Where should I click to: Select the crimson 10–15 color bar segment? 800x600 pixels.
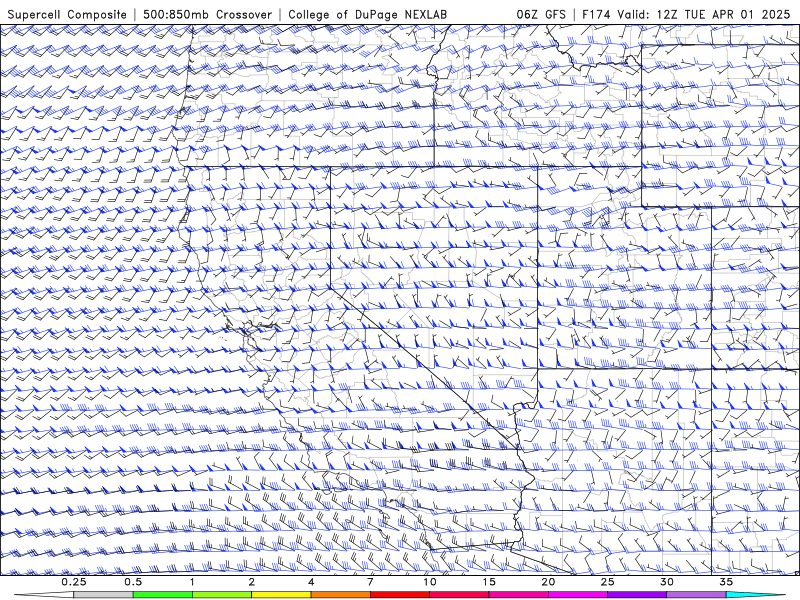click(459, 595)
